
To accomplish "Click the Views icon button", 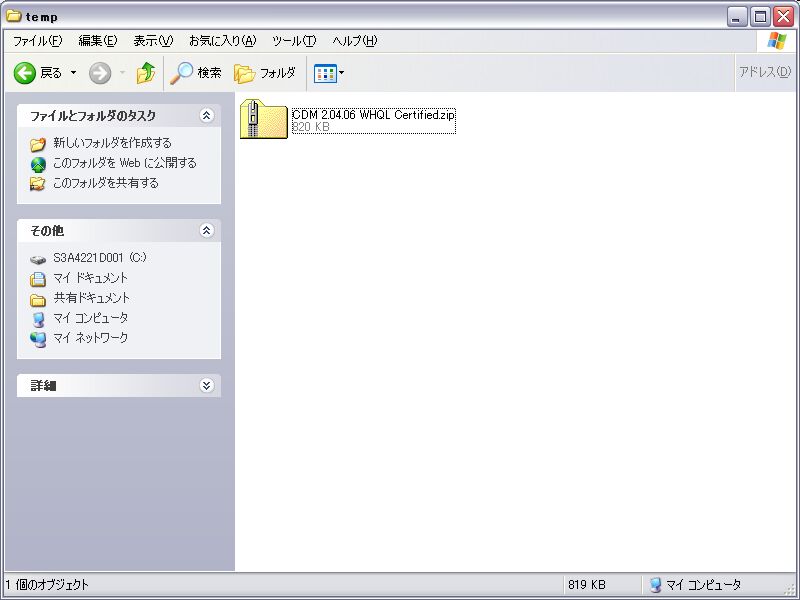I will pos(325,73).
